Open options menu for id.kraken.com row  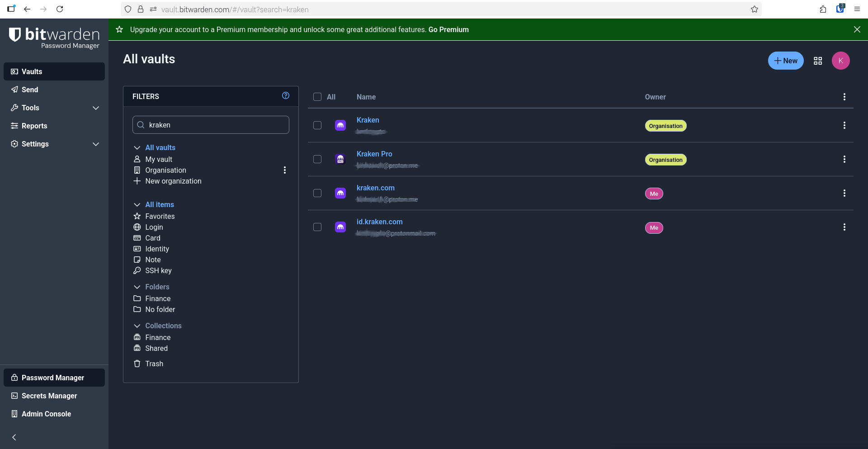point(844,227)
